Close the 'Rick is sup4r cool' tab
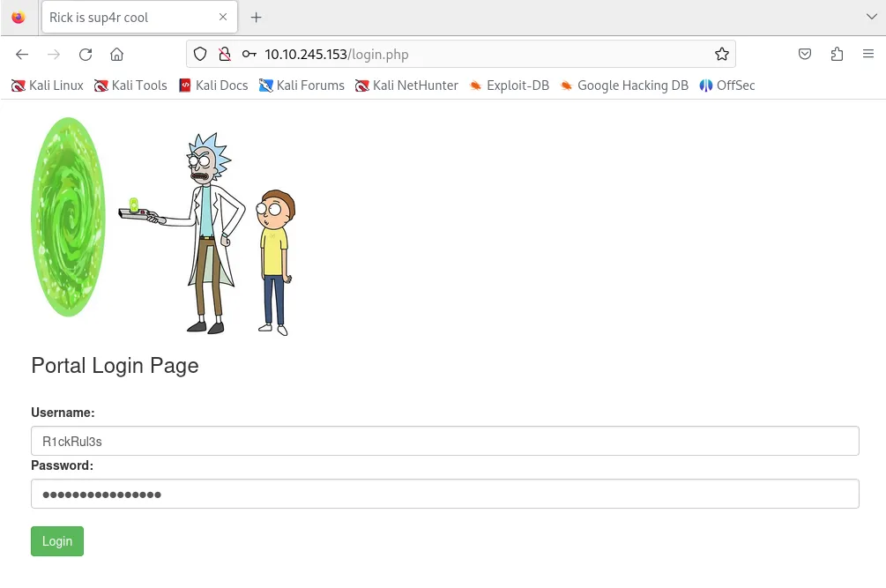 click(223, 17)
